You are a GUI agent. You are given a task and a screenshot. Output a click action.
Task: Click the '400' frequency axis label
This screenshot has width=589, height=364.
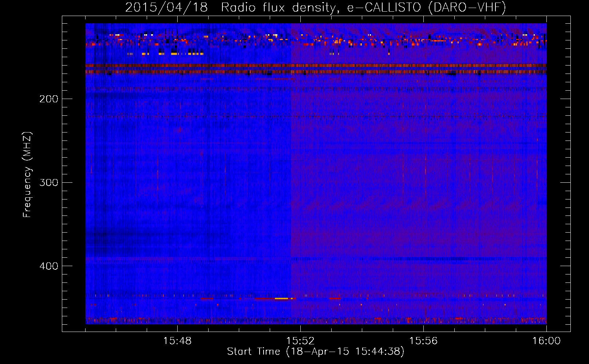[x=49, y=266]
